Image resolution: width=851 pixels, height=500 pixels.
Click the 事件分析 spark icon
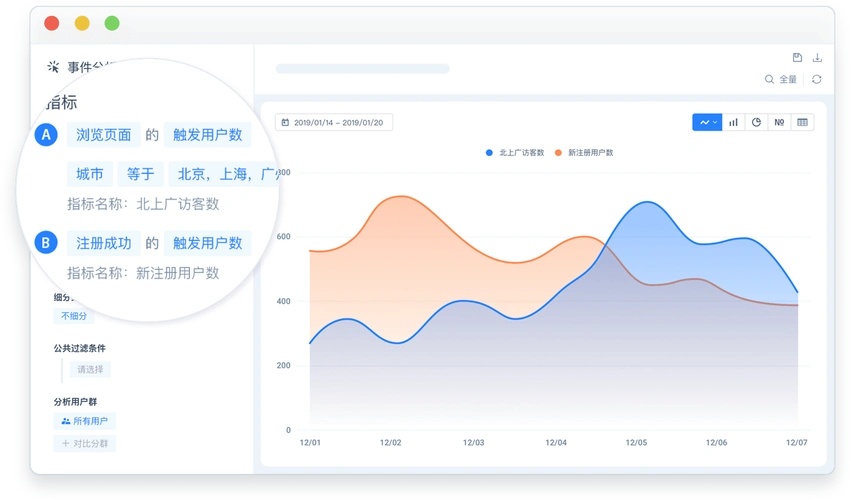click(x=53, y=67)
